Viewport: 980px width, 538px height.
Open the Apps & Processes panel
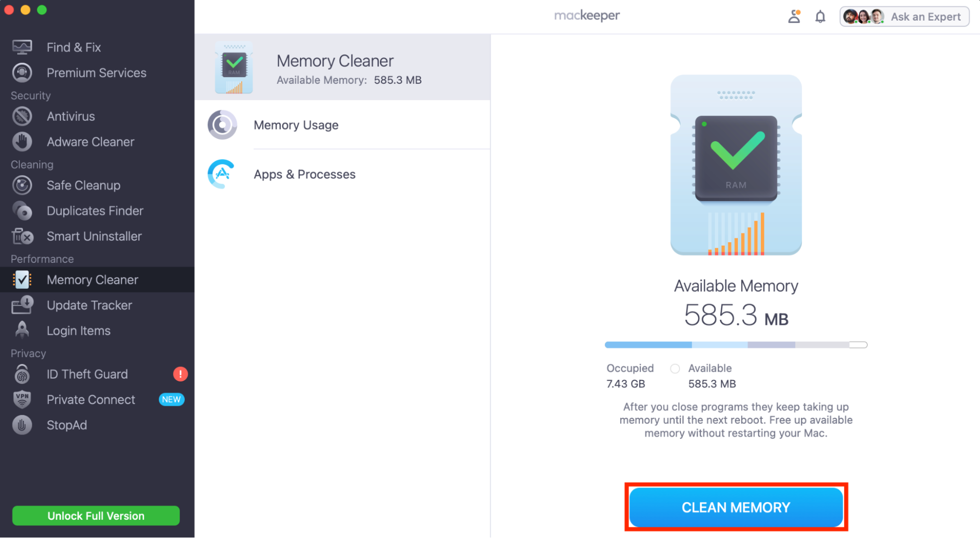point(304,174)
